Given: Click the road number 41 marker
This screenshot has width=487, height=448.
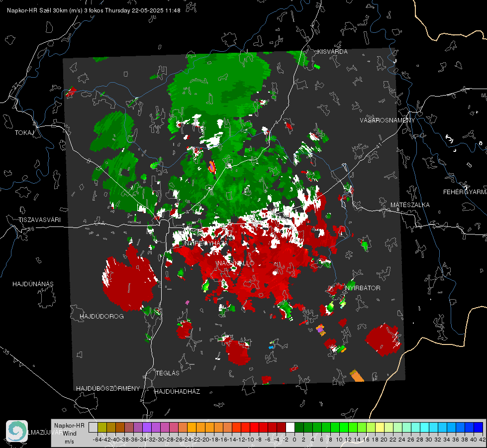Looking at the screenshot, I should point(378,145).
